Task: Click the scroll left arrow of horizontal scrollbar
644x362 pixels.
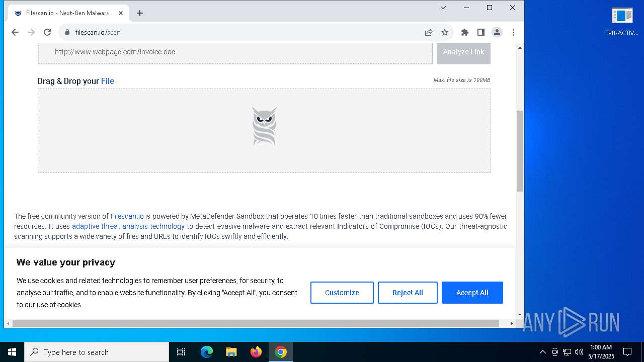Action: pyautogui.click(x=8, y=323)
